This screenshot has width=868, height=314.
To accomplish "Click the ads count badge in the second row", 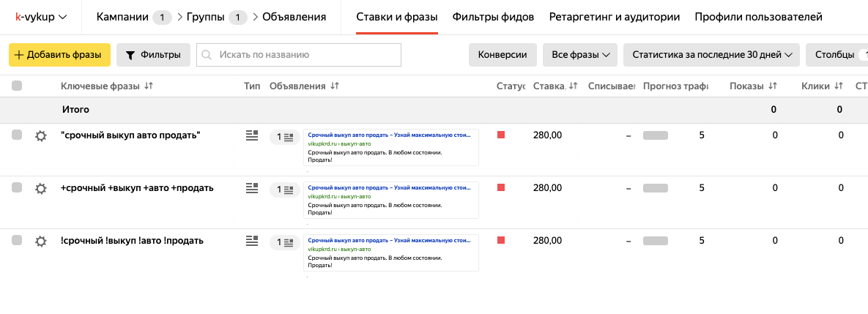I will 284,190.
